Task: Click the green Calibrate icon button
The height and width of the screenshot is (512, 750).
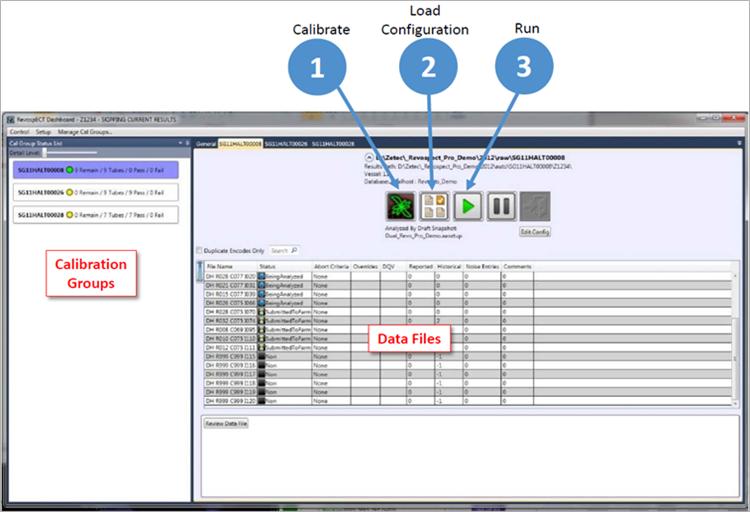Action: [400, 207]
